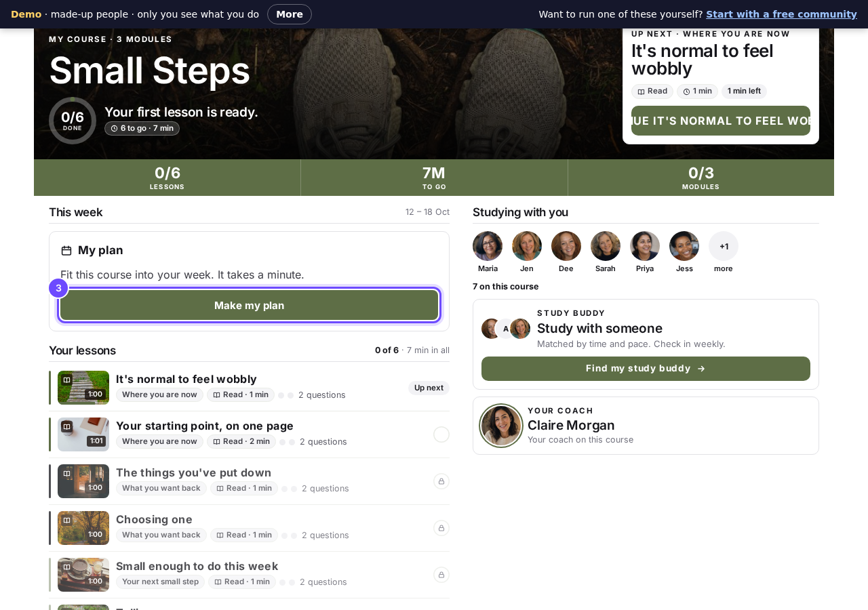Click the 0/6 Lessons stat tile
Image resolution: width=868 pixels, height=610 pixels.
pyautogui.click(x=167, y=178)
